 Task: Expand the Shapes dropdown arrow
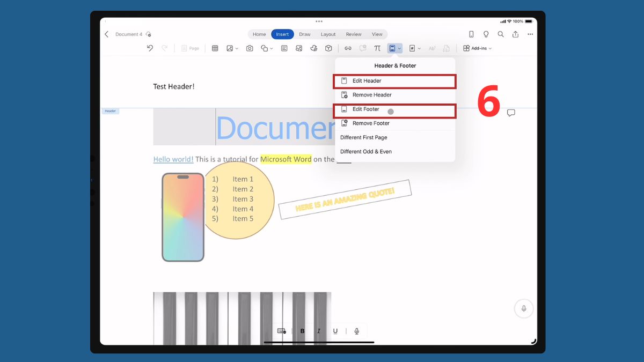272,49
